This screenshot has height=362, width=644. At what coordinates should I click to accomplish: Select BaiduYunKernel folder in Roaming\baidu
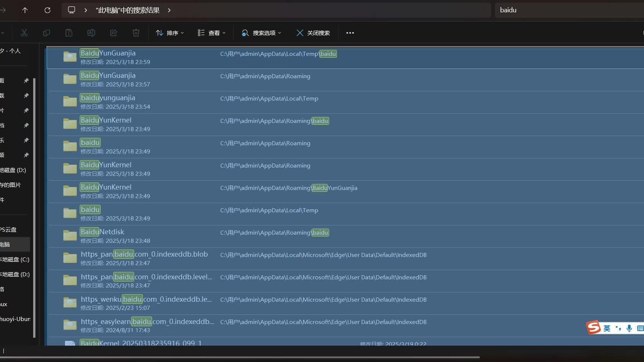(x=345, y=125)
